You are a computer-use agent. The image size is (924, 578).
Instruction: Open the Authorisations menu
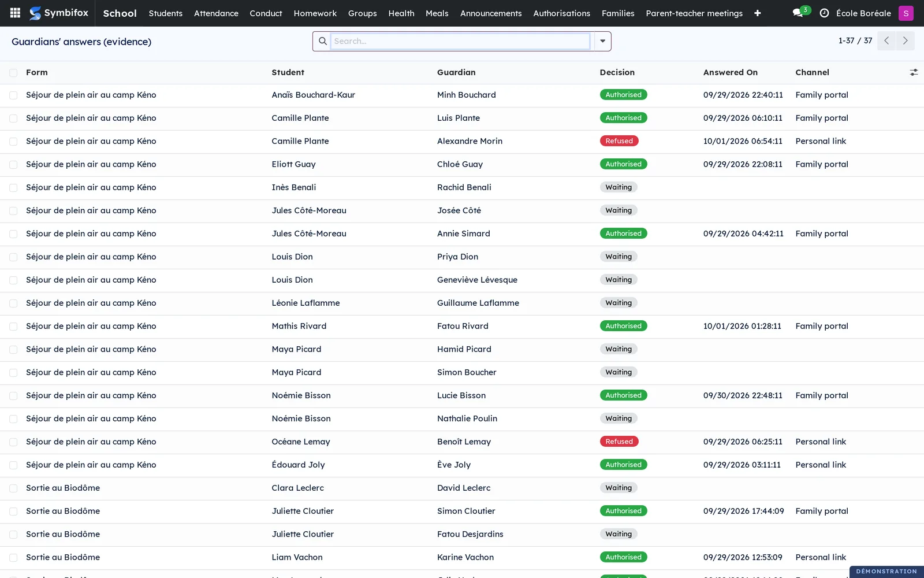[x=561, y=13]
